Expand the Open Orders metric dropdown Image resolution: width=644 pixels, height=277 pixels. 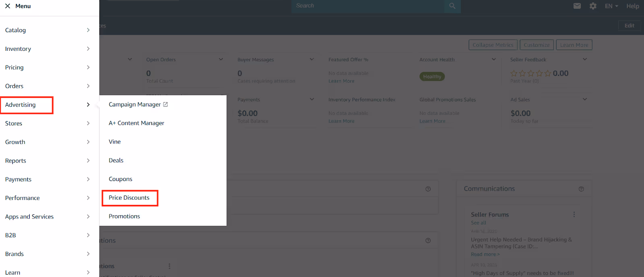[221, 59]
